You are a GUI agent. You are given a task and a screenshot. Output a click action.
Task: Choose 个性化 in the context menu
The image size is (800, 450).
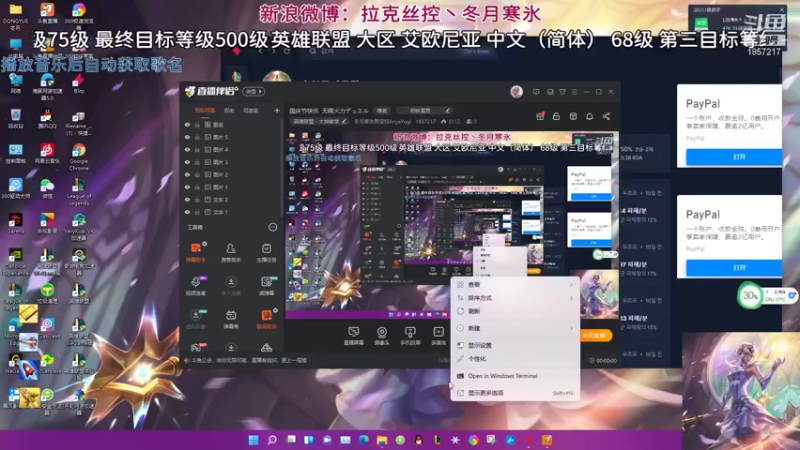click(x=515, y=359)
